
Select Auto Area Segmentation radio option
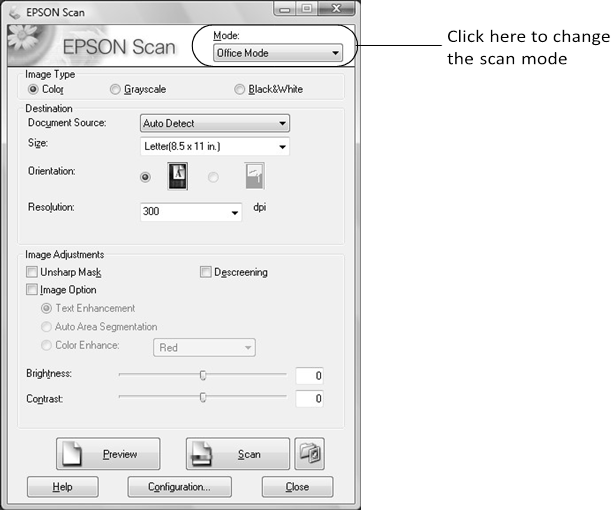[x=46, y=326]
